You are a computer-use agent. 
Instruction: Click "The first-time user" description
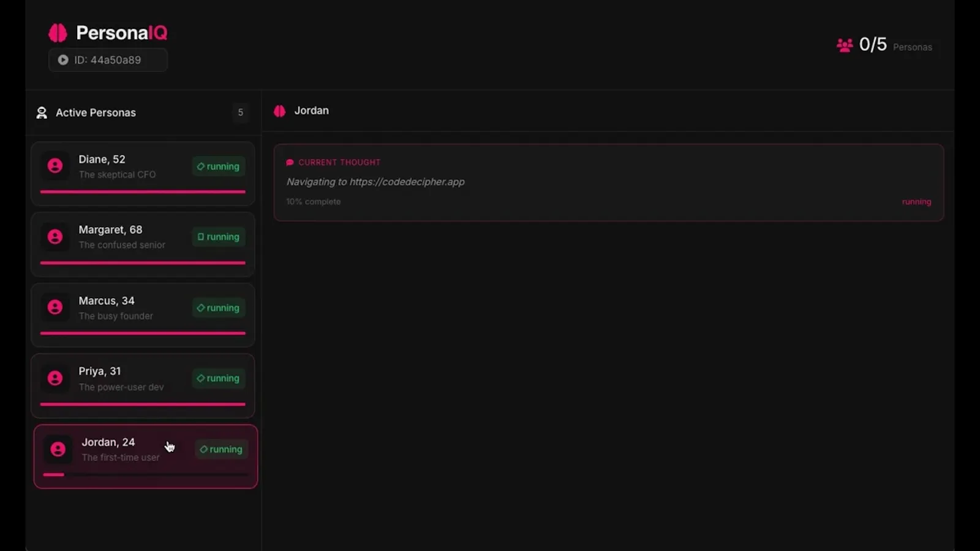[x=121, y=457]
